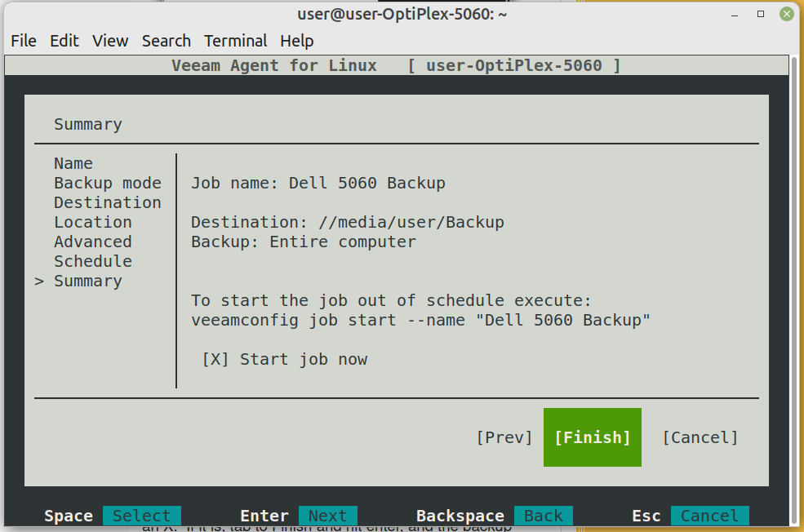Click the Back hint in the bottom bar
804x532 pixels.
[544, 516]
